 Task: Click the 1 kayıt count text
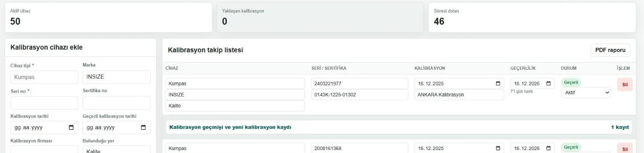tap(620, 127)
